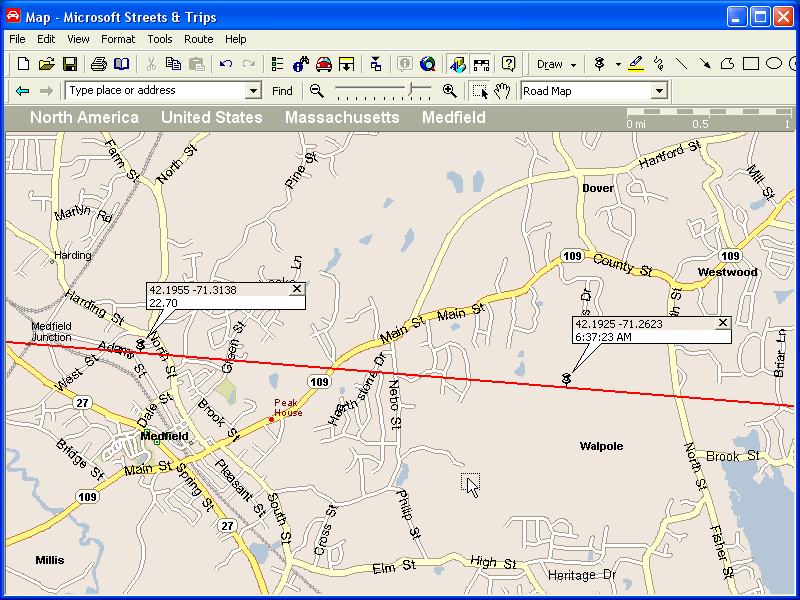Open the Help menu
Viewport: 800px width, 600px height.
(x=235, y=39)
